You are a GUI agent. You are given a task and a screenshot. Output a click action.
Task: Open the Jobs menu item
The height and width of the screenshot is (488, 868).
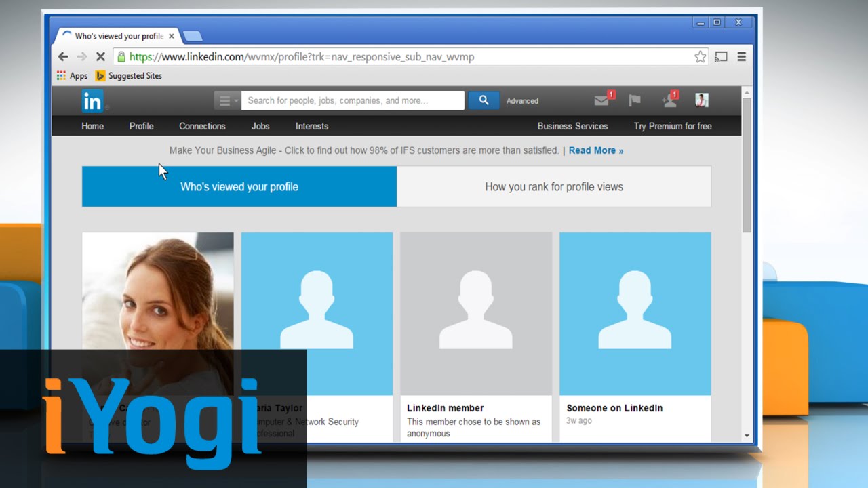point(260,126)
